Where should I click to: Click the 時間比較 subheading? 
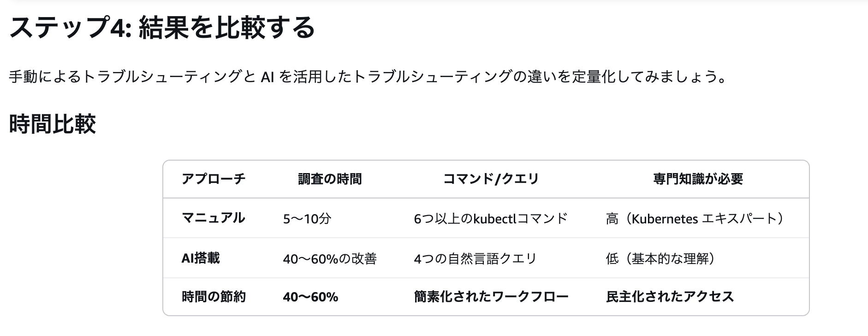(x=53, y=124)
